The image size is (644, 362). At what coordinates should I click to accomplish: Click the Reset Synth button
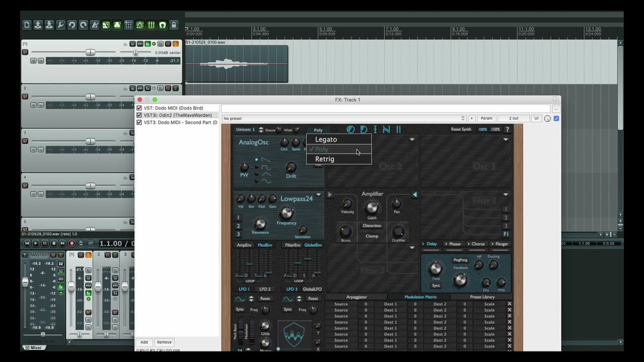click(461, 130)
